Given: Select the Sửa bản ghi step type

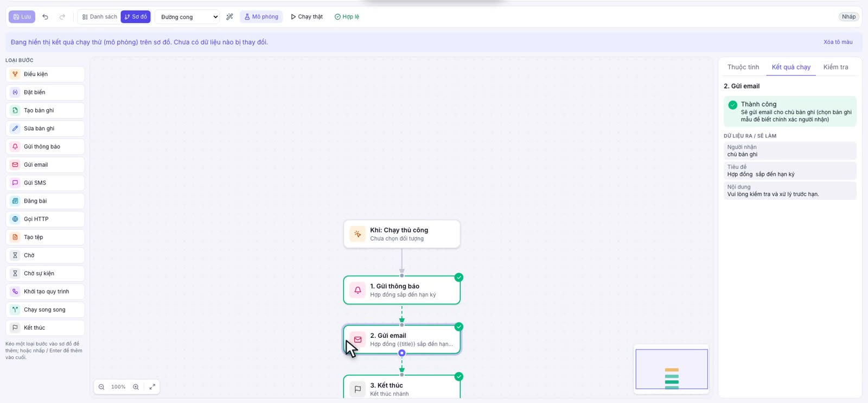Looking at the screenshot, I should pos(45,129).
